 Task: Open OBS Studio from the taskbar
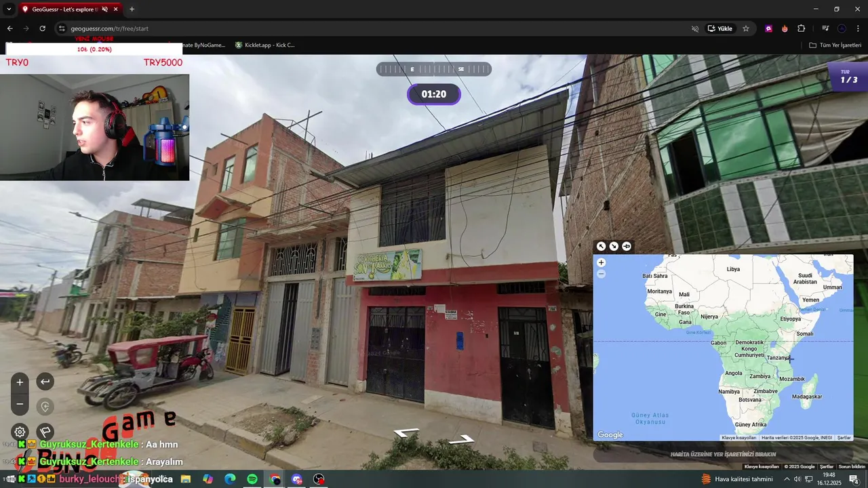pyautogui.click(x=319, y=479)
